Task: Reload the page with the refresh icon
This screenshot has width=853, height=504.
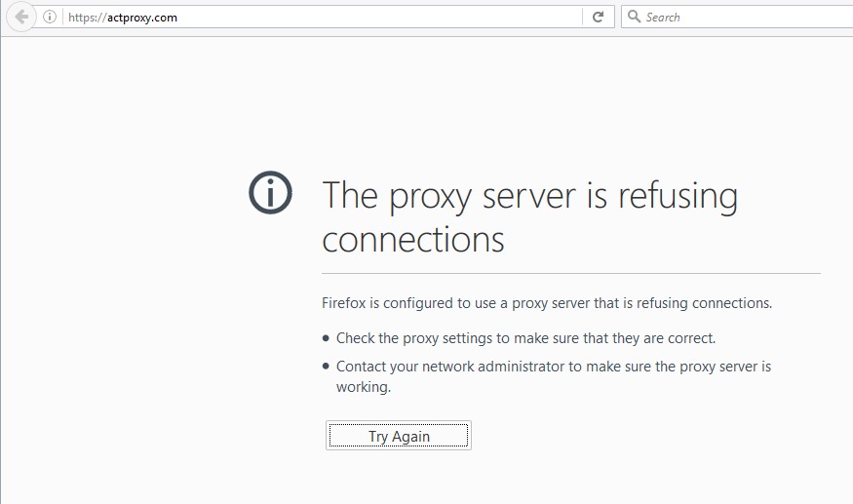Action: click(x=598, y=17)
